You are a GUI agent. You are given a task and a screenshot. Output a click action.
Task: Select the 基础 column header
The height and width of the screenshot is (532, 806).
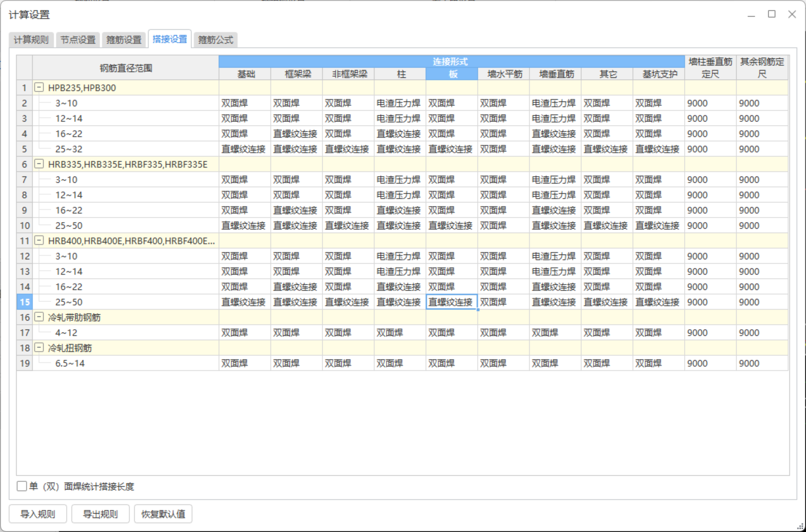click(x=245, y=74)
